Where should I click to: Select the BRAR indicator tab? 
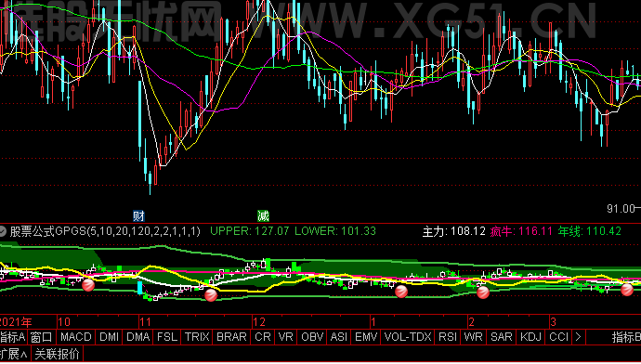pos(232,337)
